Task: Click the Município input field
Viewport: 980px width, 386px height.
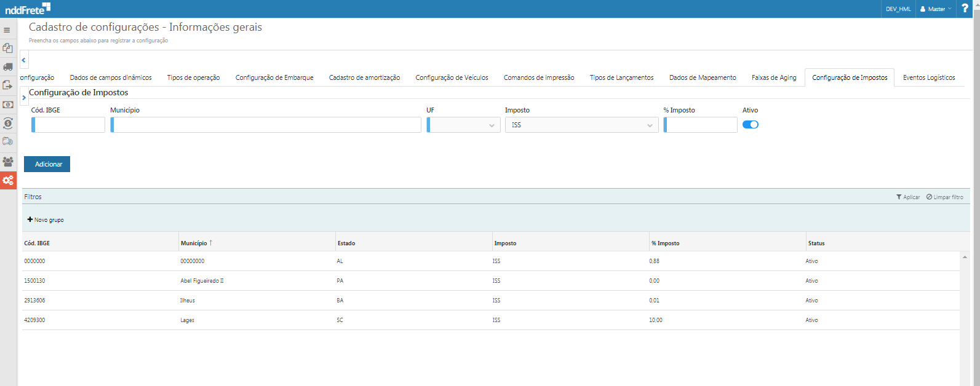Action: pos(266,125)
